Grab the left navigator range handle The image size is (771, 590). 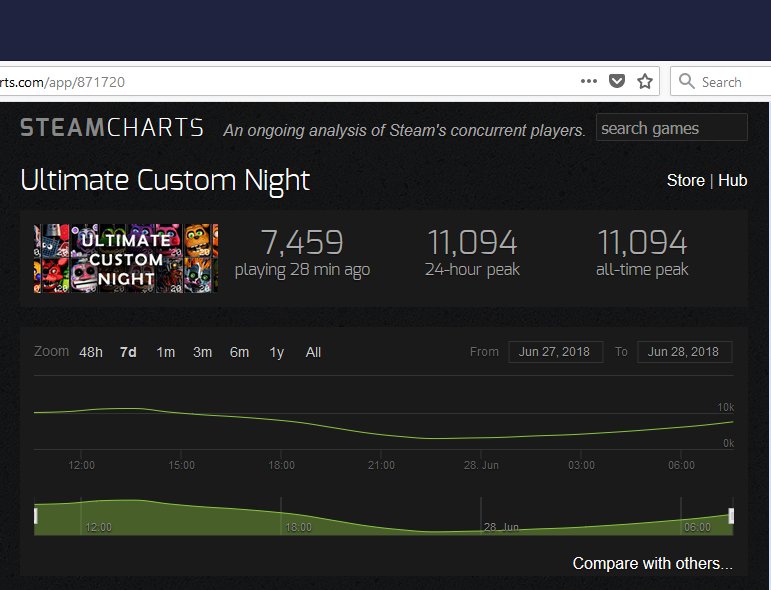[x=36, y=516]
